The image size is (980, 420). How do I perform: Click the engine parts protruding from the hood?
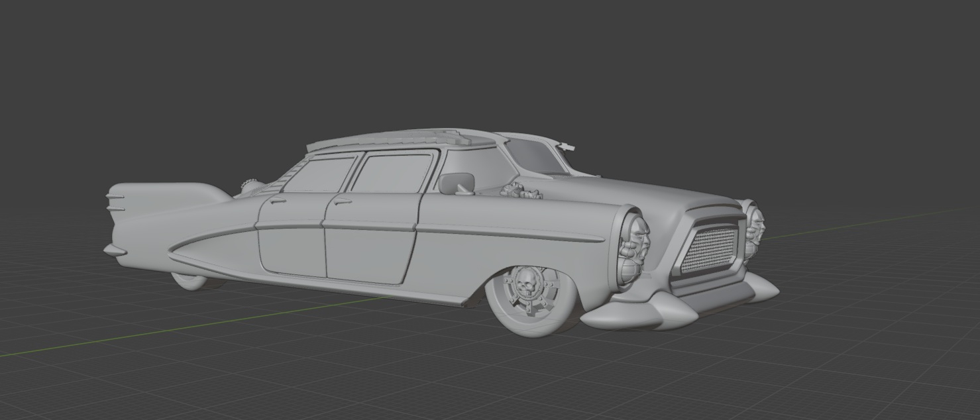click(521, 192)
